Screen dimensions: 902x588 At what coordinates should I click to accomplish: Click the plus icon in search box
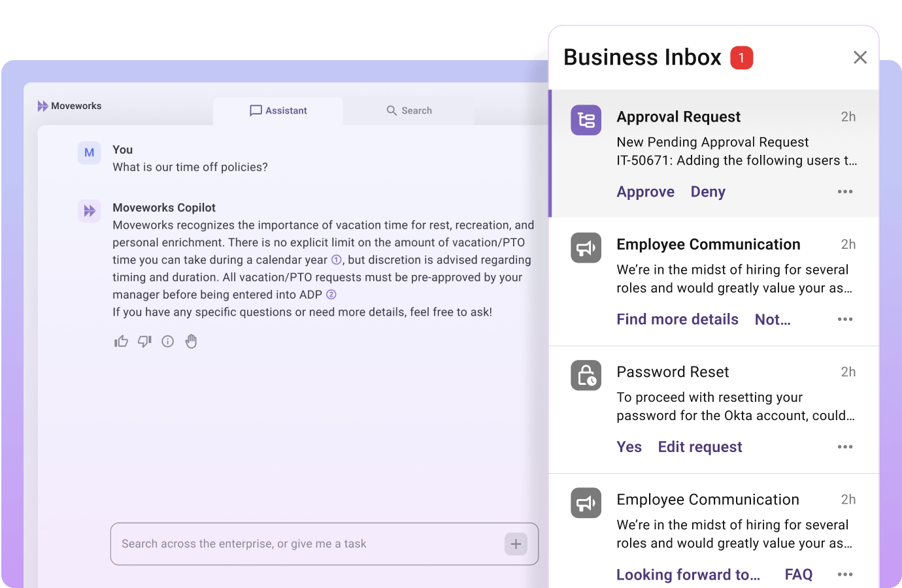(x=516, y=544)
